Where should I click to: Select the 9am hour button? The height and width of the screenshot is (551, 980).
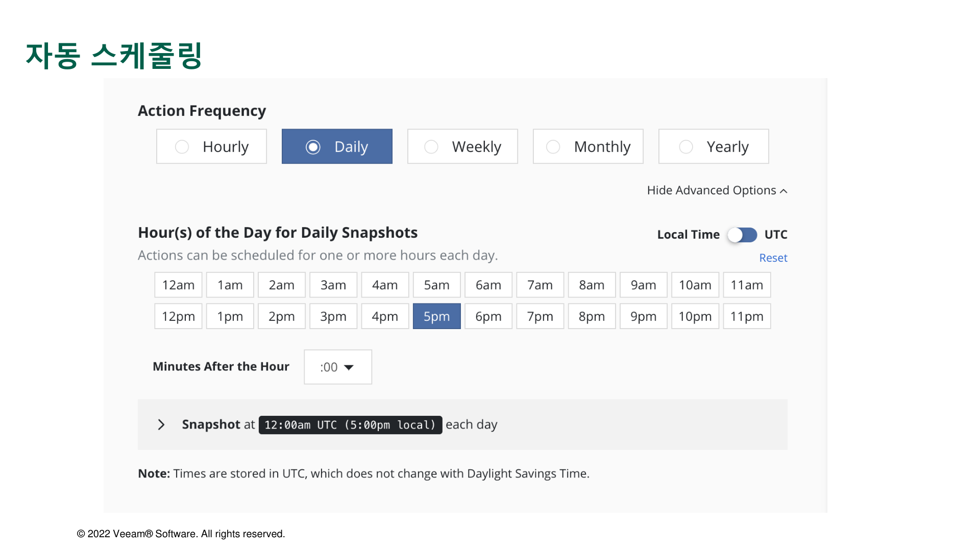coord(643,285)
